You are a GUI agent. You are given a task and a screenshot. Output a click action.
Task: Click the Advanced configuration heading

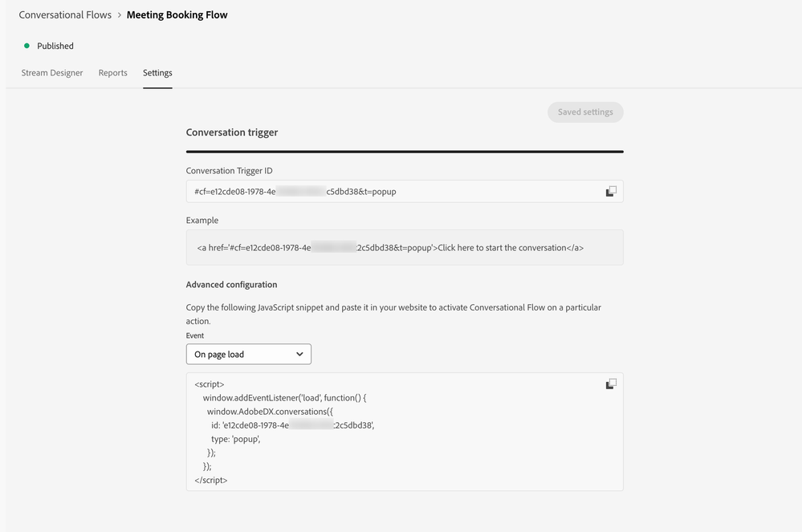pos(232,285)
